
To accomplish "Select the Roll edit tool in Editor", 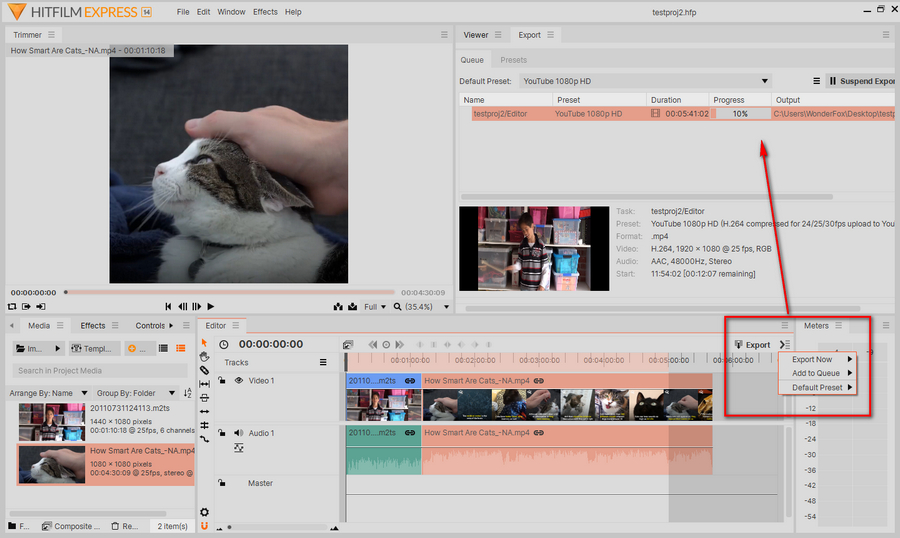I will tap(204, 425).
